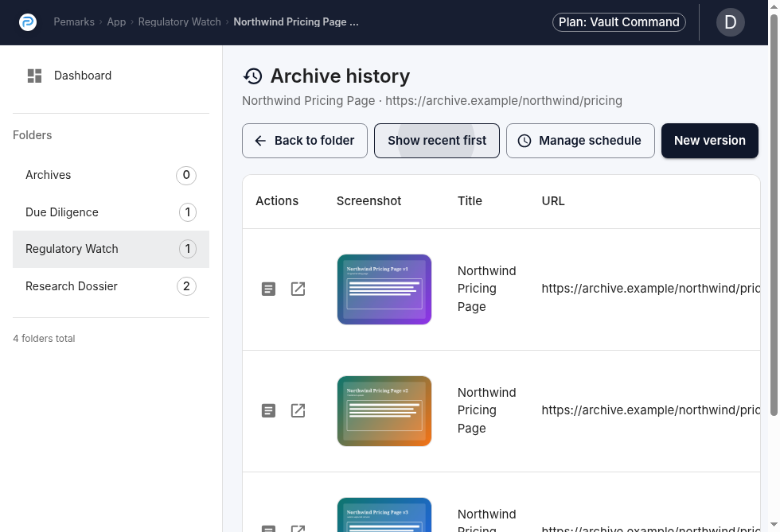The image size is (780, 532).
Task: Click the Pemarks logo icon
Action: [x=28, y=22]
